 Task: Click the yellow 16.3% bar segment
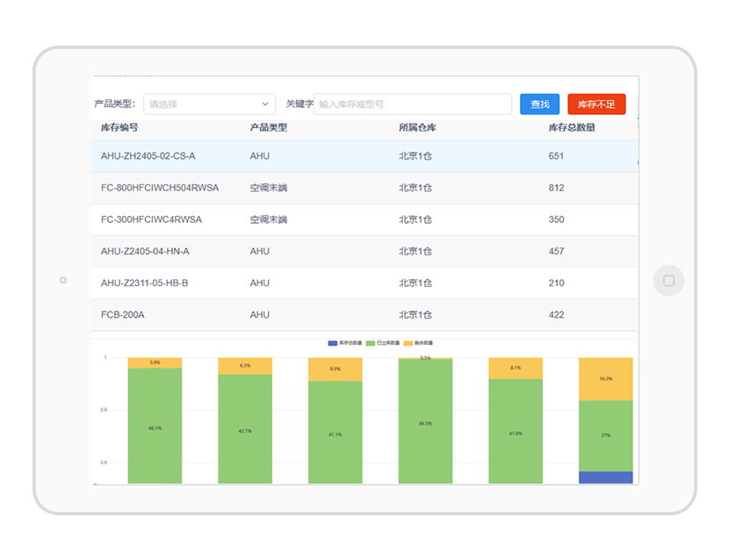pyautogui.click(x=605, y=379)
